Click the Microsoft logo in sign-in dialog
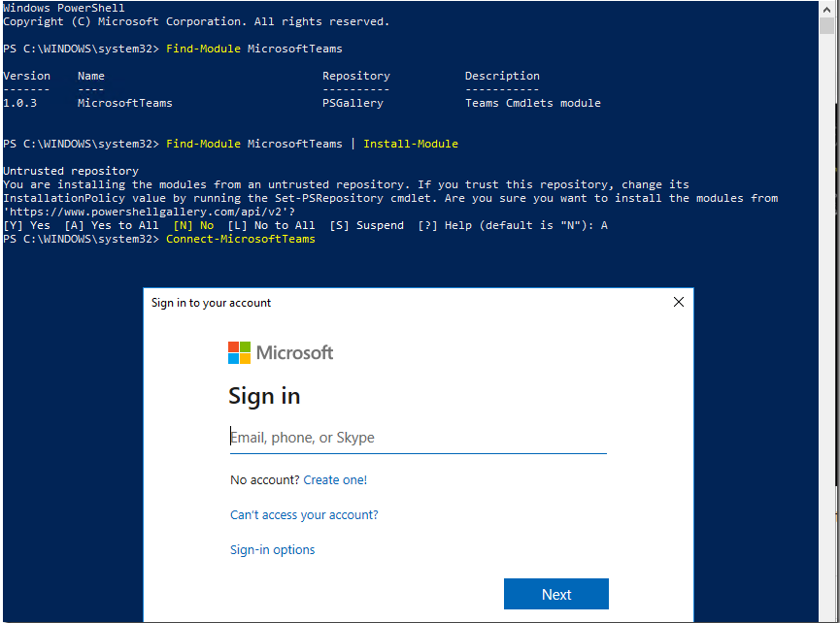 pyautogui.click(x=281, y=352)
